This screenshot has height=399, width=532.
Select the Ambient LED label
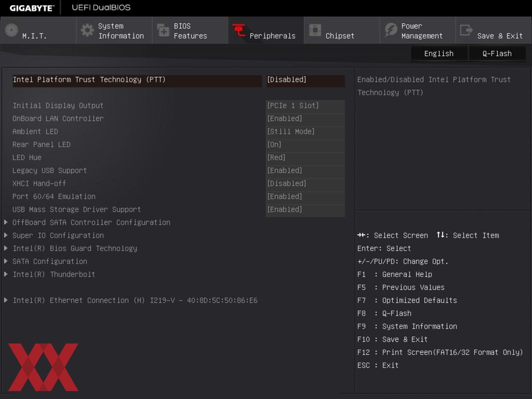[35, 131]
